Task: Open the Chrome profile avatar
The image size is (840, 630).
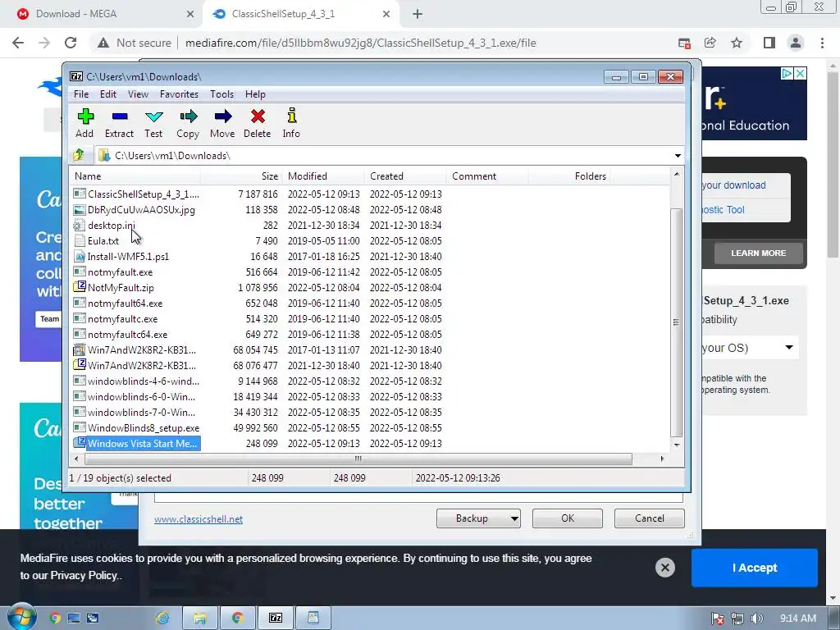Action: coord(796,43)
